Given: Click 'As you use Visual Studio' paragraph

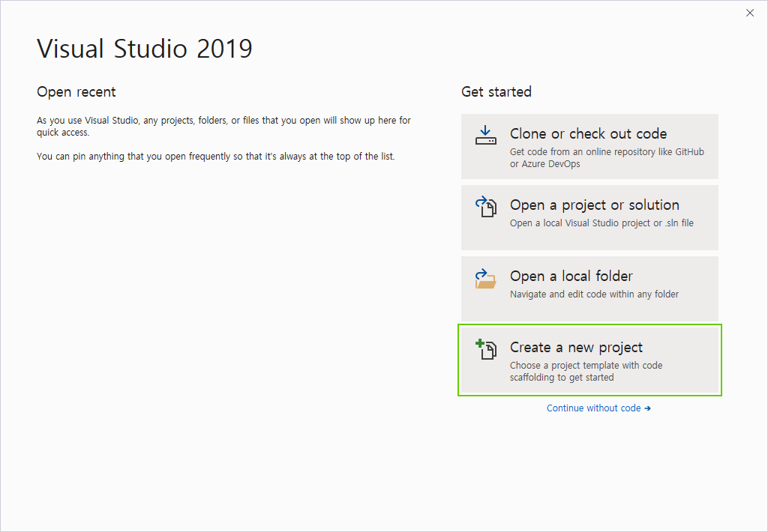Looking at the screenshot, I should [x=223, y=127].
